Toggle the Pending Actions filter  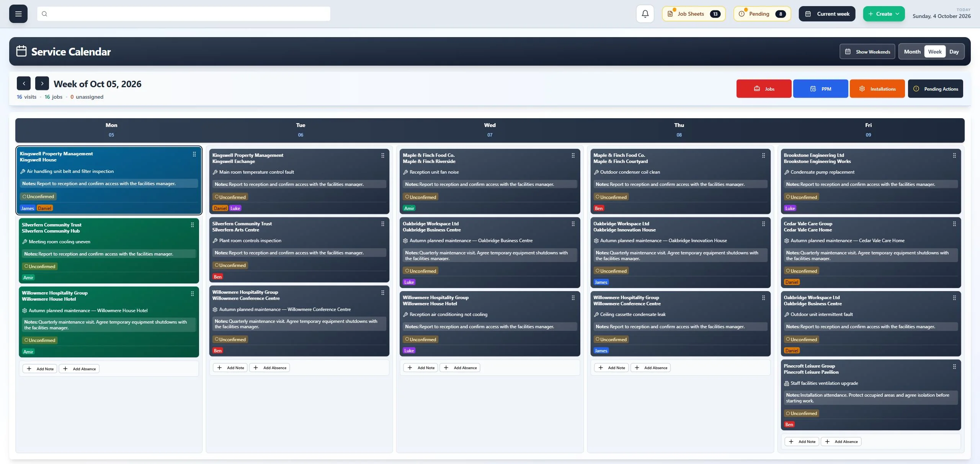pos(935,89)
